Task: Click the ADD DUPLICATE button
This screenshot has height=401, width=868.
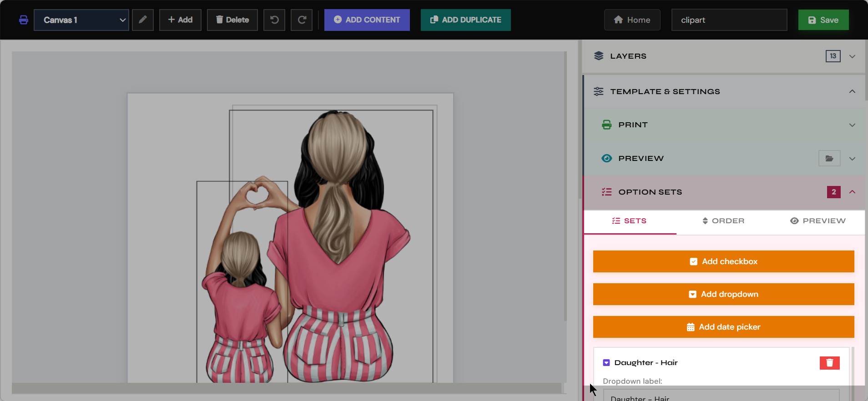Action: click(466, 20)
